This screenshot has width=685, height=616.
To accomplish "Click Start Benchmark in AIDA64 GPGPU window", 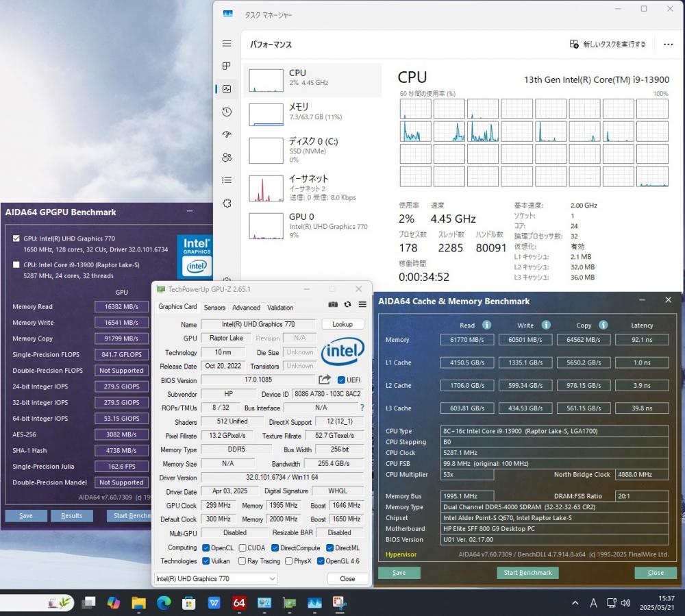I will [x=129, y=515].
